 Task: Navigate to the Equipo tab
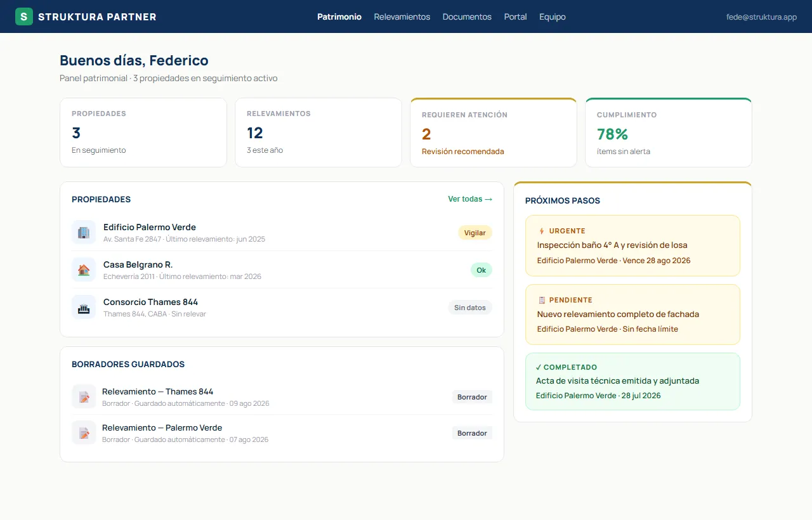point(553,16)
